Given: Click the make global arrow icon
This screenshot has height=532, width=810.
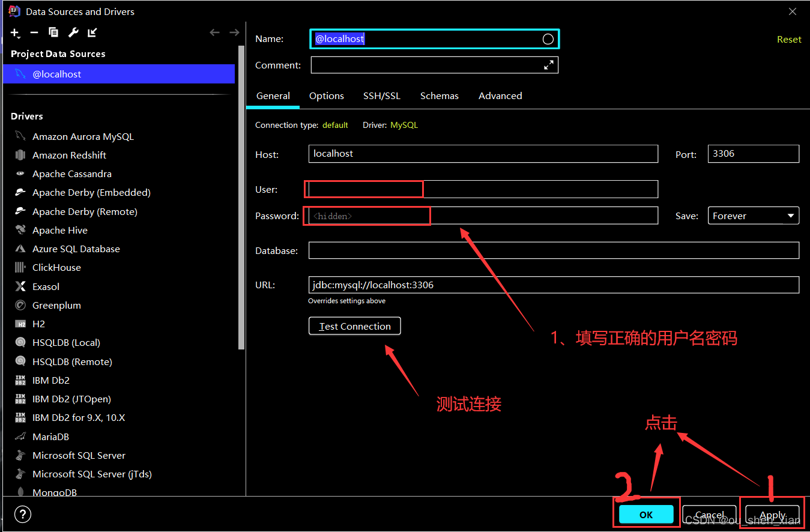Looking at the screenshot, I should pos(92,32).
